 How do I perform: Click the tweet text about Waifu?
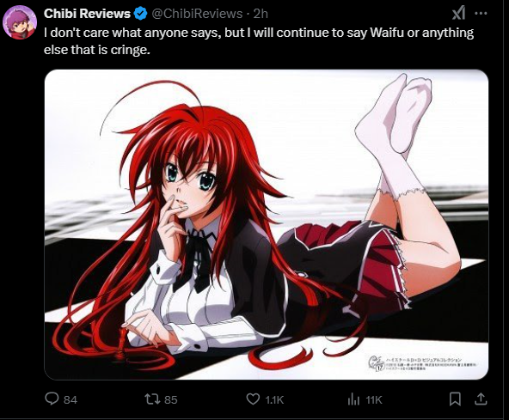259,41
